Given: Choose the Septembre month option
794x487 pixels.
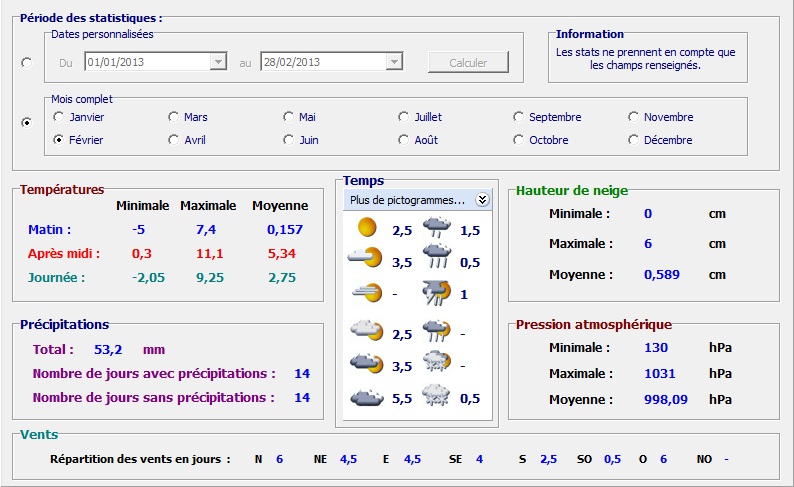Looking at the screenshot, I should click(519, 117).
